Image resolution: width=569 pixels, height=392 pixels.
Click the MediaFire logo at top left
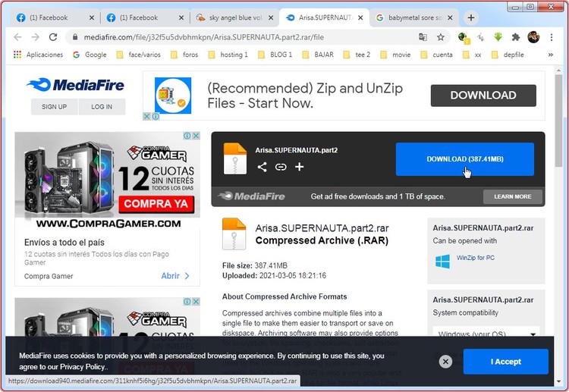75,85
